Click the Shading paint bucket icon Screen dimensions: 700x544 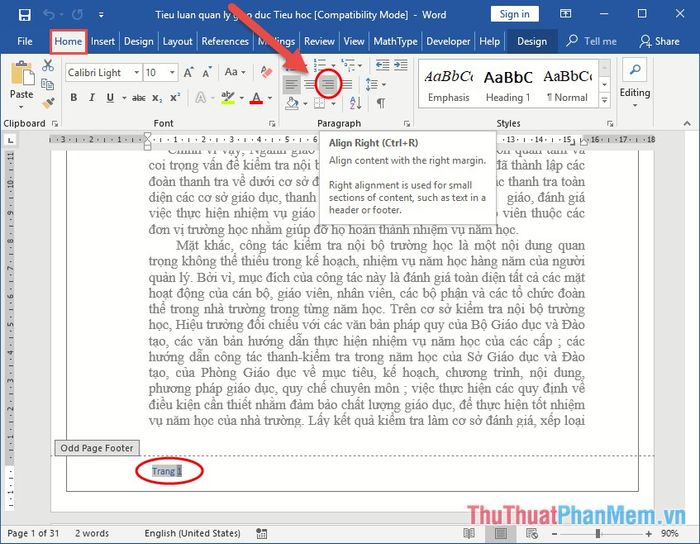pos(292,104)
